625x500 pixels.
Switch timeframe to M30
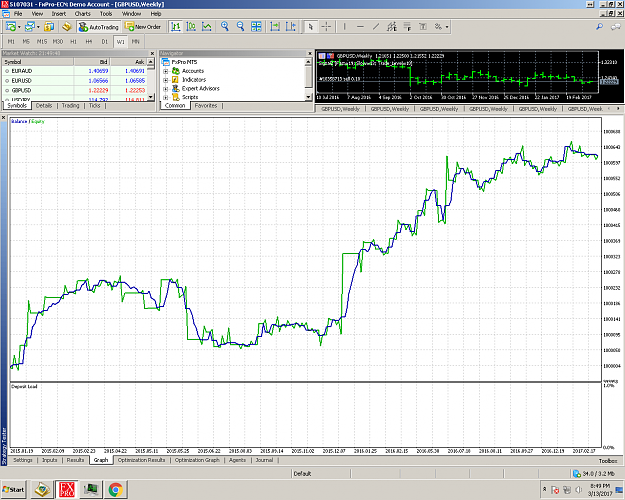[58, 41]
